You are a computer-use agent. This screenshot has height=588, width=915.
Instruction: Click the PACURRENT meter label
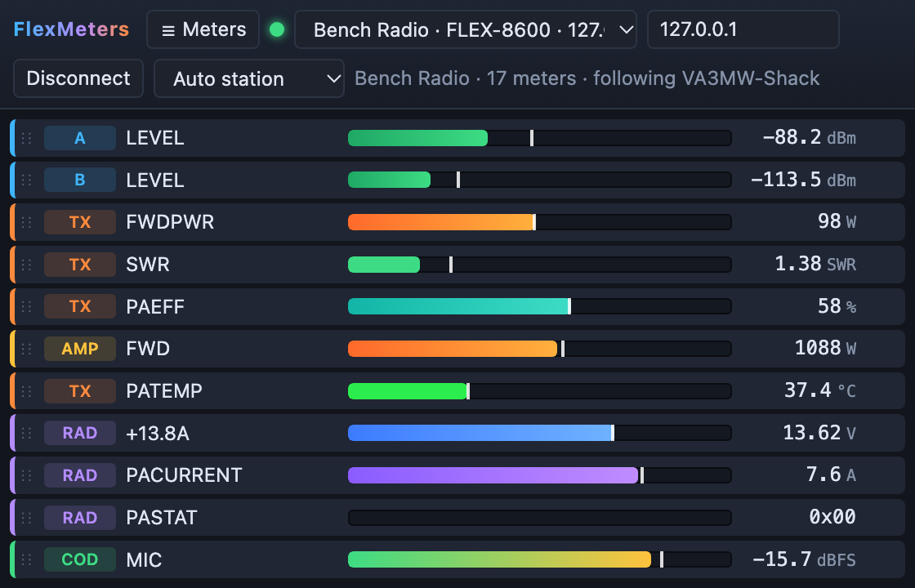185,474
